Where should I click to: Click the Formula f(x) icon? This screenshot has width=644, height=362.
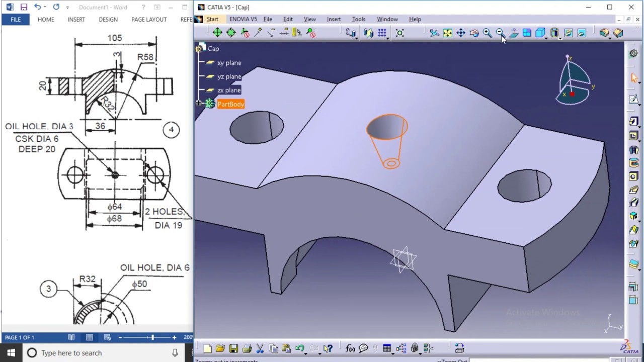[351, 348]
